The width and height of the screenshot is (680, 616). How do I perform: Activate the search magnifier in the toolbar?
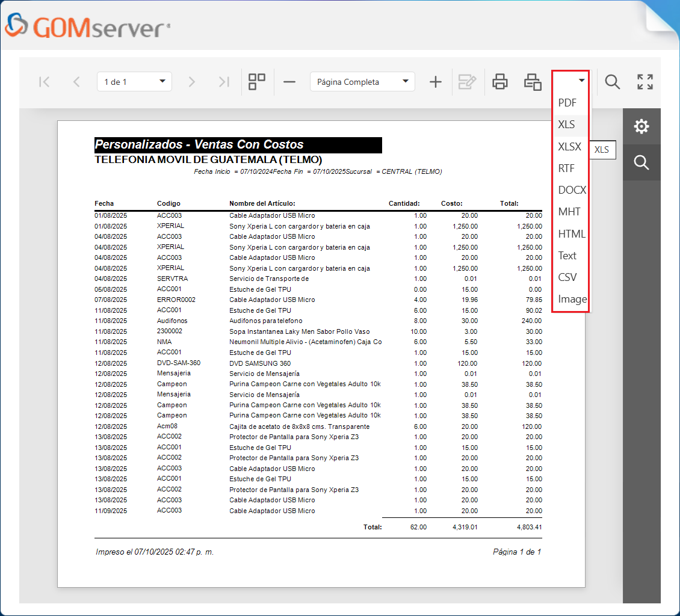pyautogui.click(x=612, y=81)
